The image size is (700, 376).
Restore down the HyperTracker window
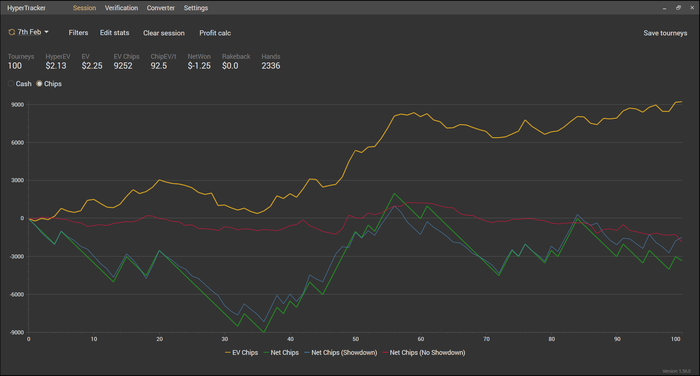click(x=678, y=8)
